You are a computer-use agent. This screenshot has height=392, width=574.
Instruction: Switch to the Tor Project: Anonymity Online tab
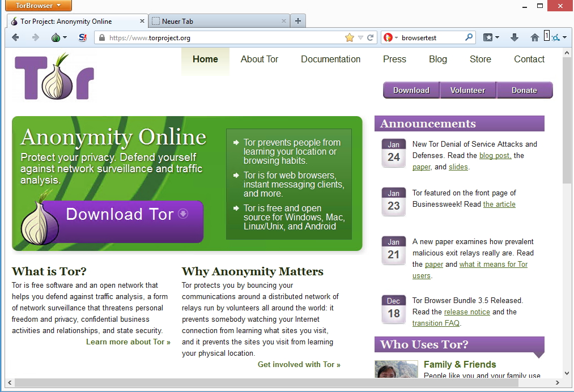[x=78, y=21]
